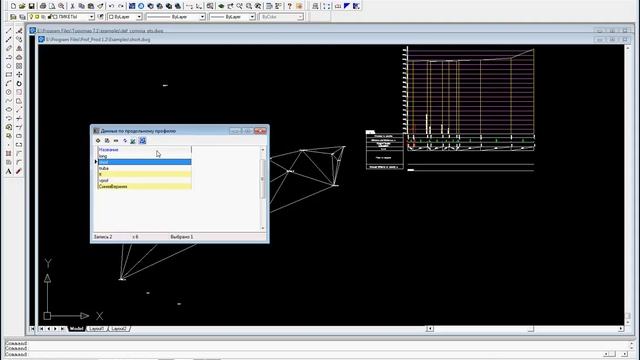640x360 pixels.
Task: Save the drawing with the floppy disk icon
Action: tap(31, 6)
